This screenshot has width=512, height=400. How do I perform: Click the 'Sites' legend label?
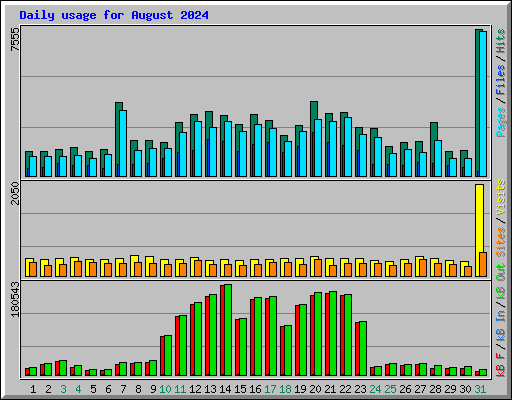coord(501,242)
